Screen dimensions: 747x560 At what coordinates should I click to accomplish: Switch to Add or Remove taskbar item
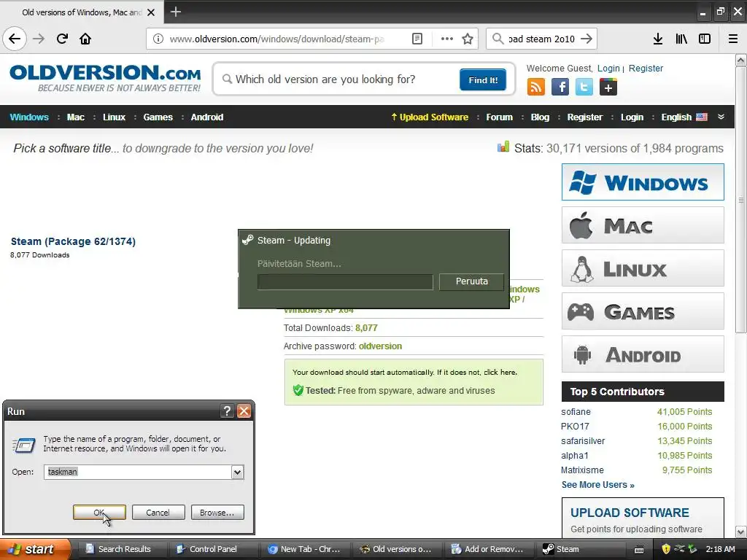[487, 549]
